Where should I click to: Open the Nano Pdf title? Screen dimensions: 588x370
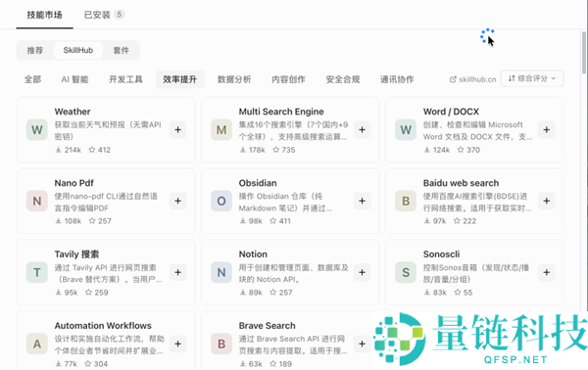(x=73, y=183)
